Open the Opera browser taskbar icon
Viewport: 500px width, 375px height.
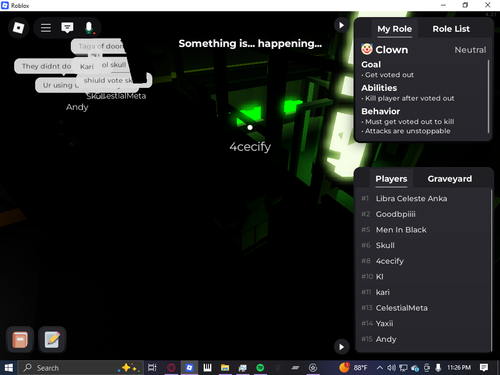coord(171,368)
